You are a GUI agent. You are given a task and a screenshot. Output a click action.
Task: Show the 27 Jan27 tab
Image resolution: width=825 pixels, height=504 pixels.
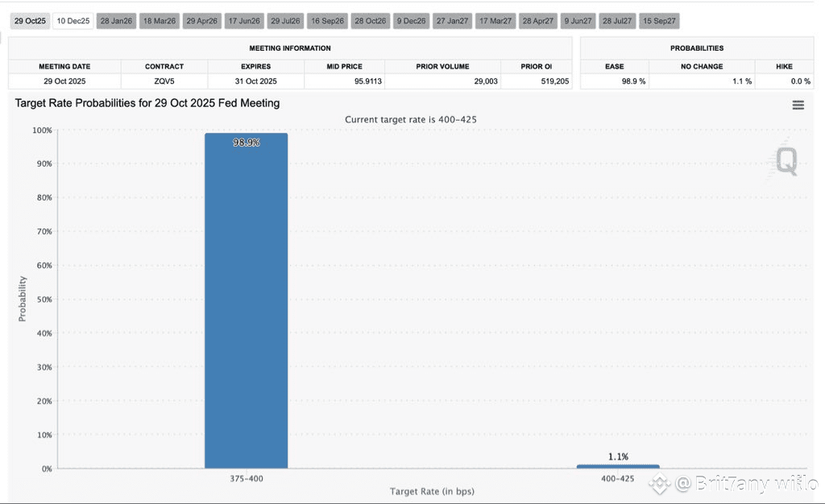[x=453, y=21]
